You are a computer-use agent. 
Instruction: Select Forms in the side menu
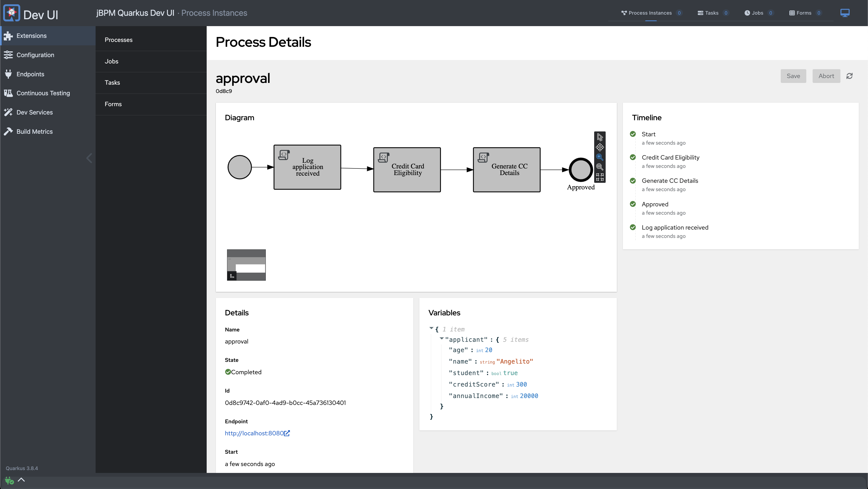click(x=151, y=104)
